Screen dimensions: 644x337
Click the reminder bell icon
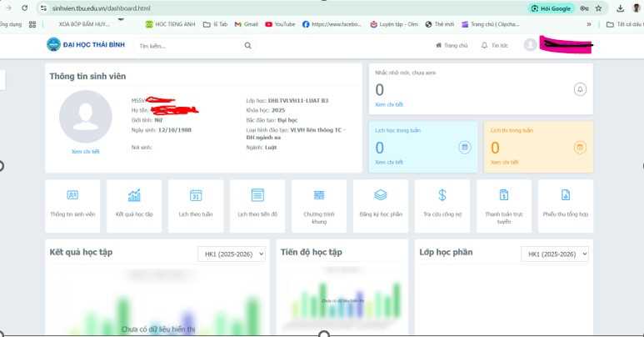click(x=580, y=89)
